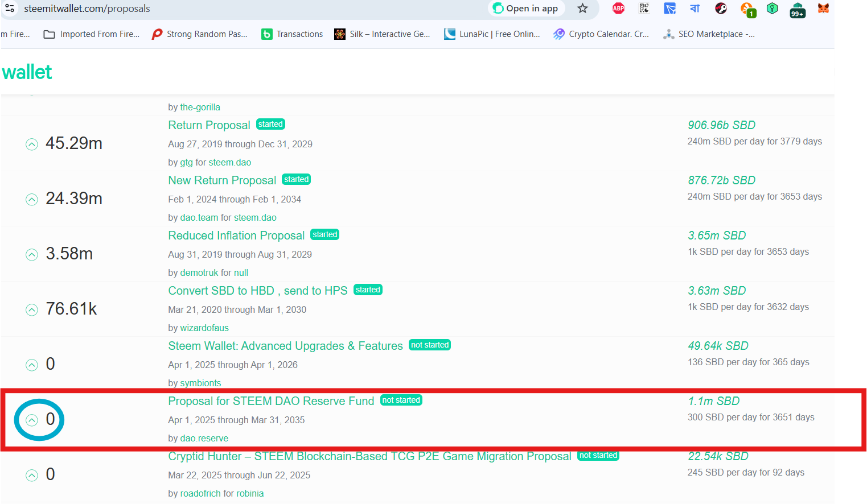Upvote the Return Proposal
This screenshot has height=504, width=867.
pyautogui.click(x=32, y=144)
